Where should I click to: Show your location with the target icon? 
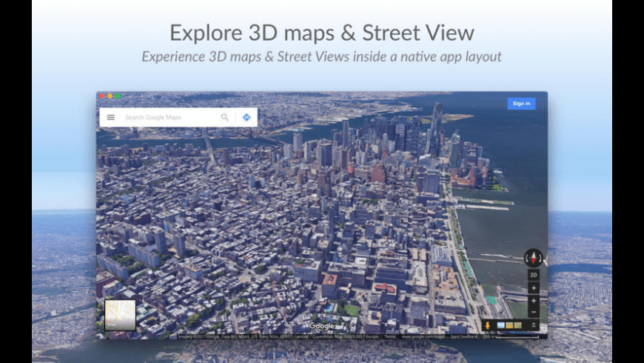click(x=534, y=288)
